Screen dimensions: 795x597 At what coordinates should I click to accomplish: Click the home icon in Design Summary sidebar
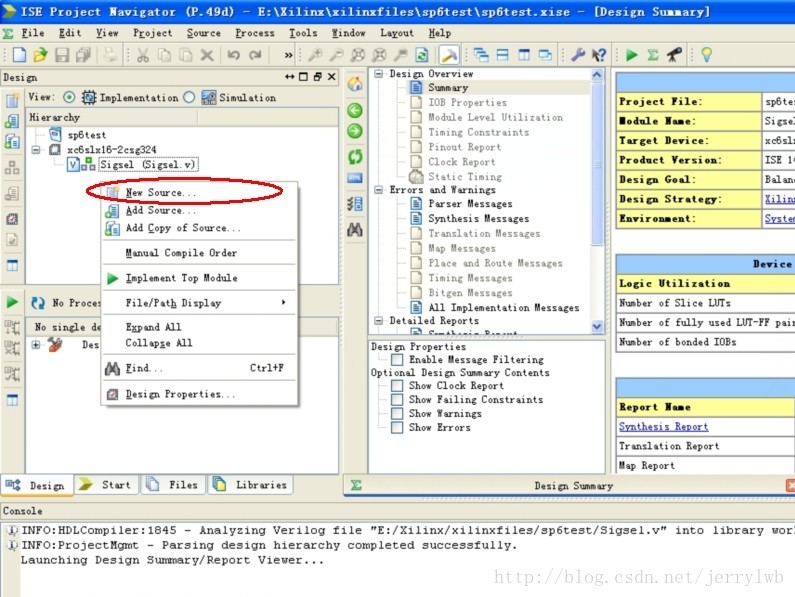(355, 84)
